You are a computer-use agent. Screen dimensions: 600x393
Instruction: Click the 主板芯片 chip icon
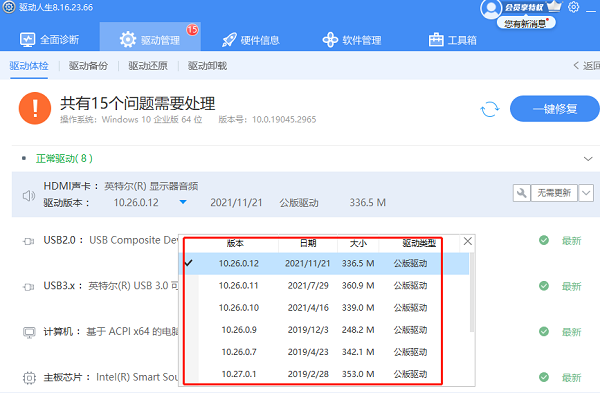click(29, 378)
